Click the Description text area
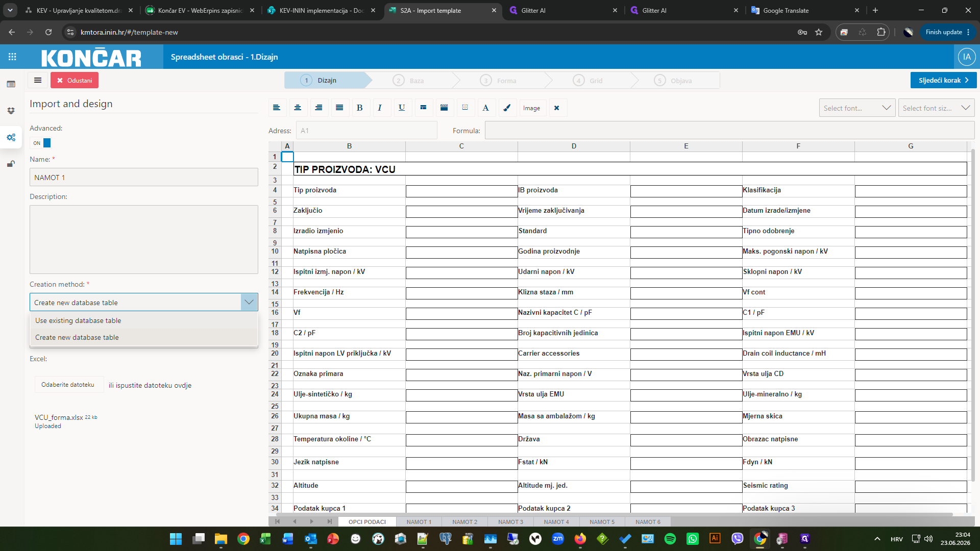980x551 pixels. tap(143, 239)
